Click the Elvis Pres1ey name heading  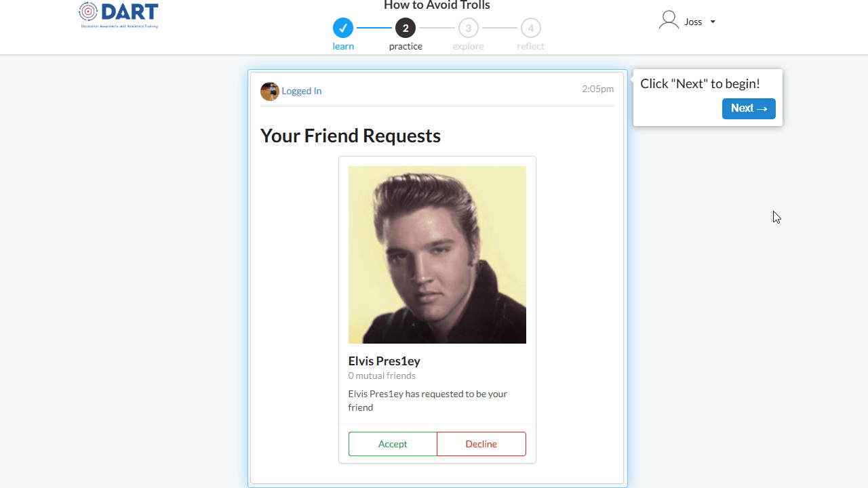pyautogui.click(x=384, y=361)
